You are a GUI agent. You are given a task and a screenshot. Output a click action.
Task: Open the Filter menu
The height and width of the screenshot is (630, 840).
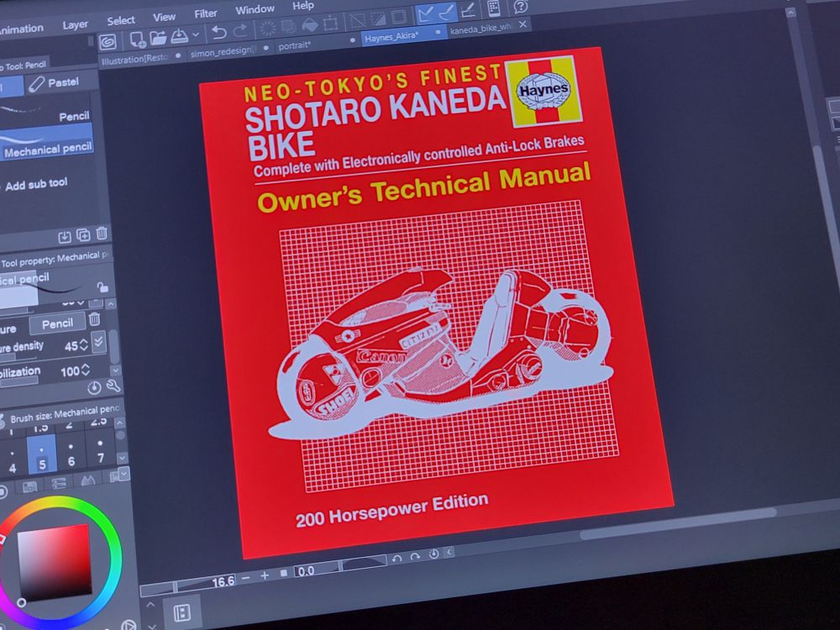(204, 13)
